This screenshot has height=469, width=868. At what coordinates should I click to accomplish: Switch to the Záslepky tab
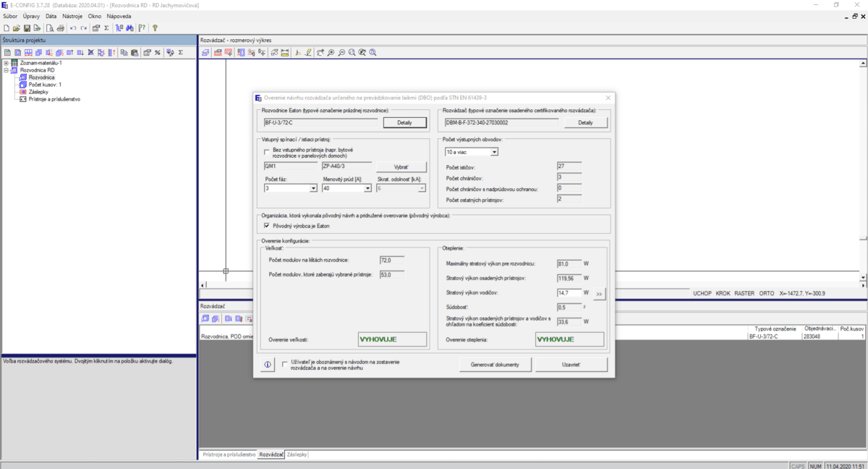click(297, 455)
